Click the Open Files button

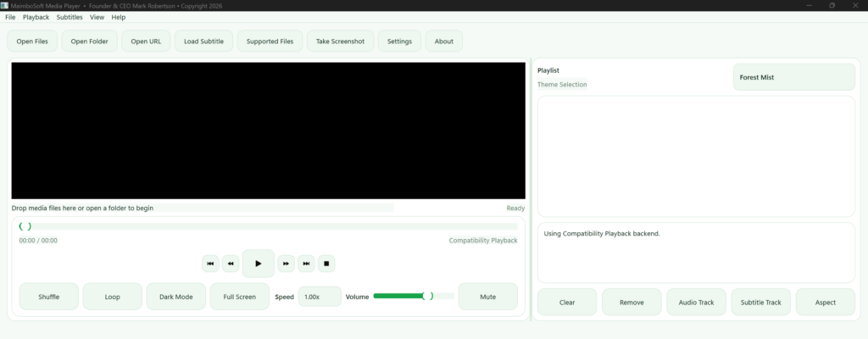pos(32,42)
